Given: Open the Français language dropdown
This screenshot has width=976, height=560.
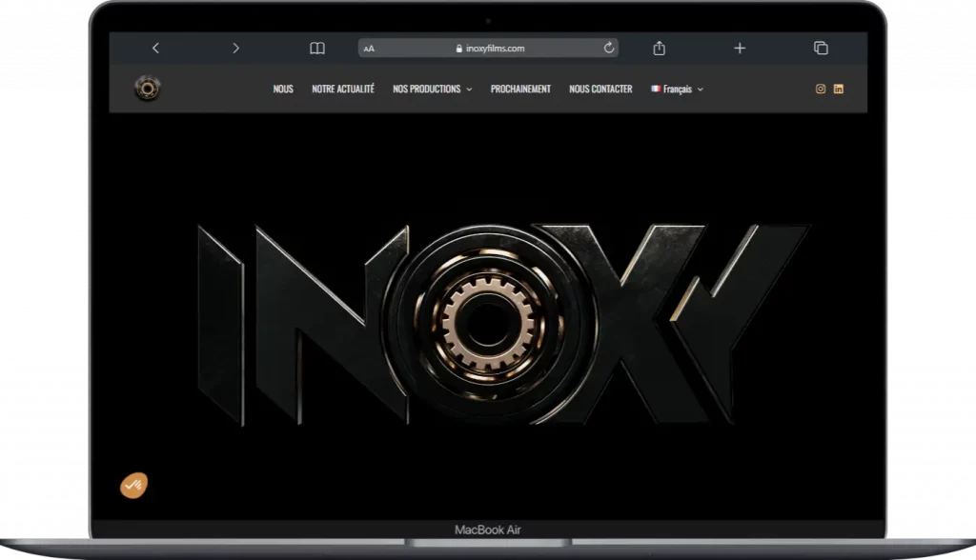Looking at the screenshot, I should tap(677, 89).
